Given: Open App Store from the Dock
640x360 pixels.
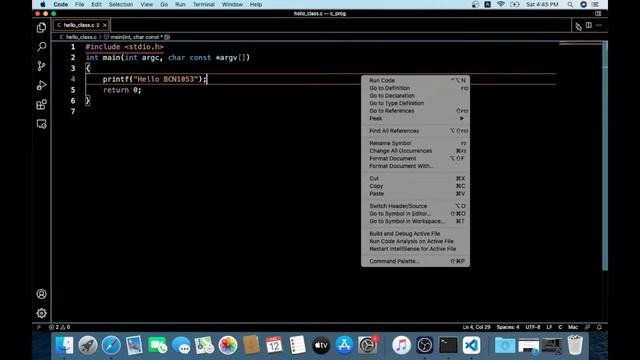Looking at the screenshot, I should [x=344, y=345].
